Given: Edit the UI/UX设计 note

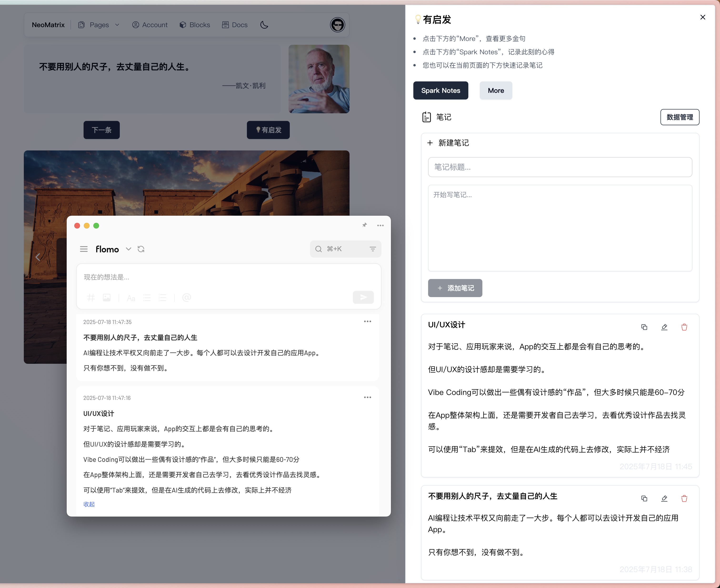Looking at the screenshot, I should pos(664,327).
